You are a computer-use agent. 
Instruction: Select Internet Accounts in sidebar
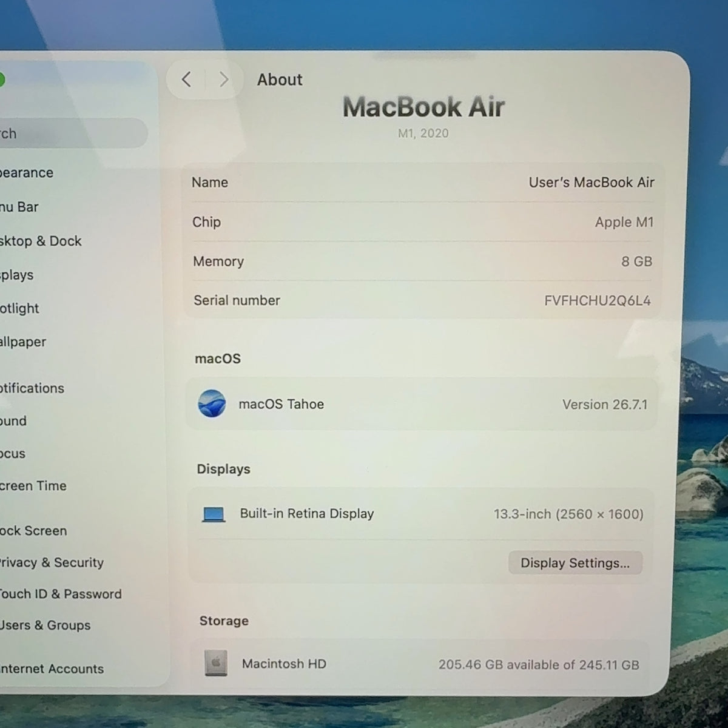[x=52, y=669]
